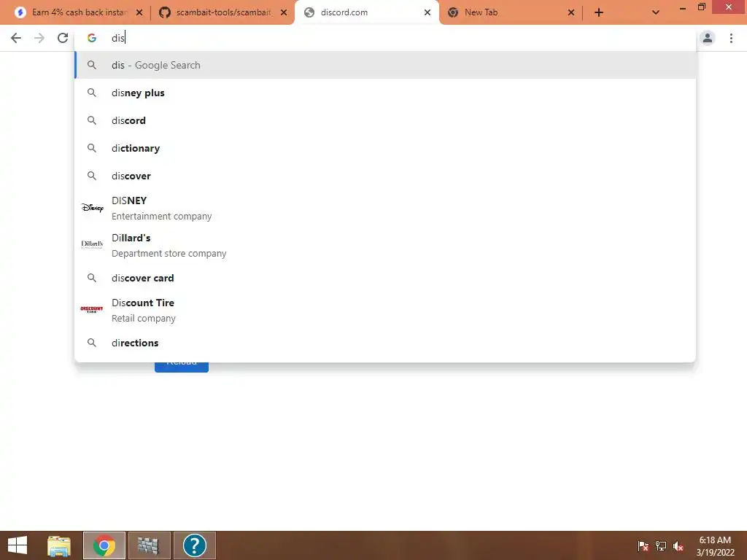Viewport: 747px width, 560px height.
Task: Select the dis - Google Search suggestion
Action: tap(385, 65)
